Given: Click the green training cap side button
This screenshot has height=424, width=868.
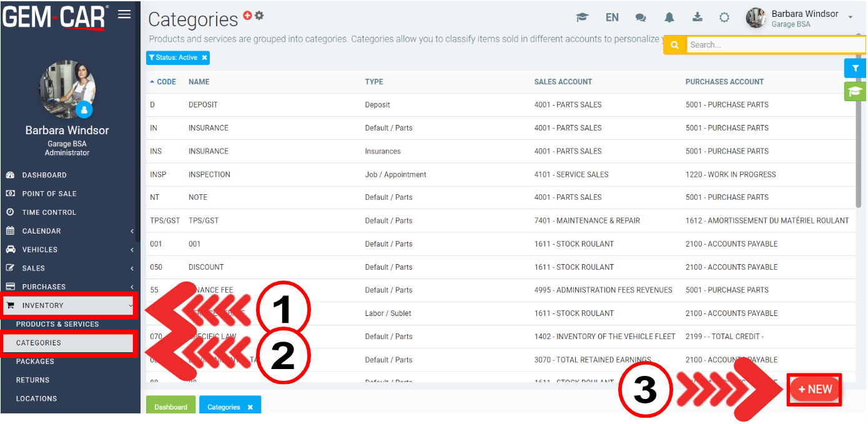Looking at the screenshot, I should [855, 92].
